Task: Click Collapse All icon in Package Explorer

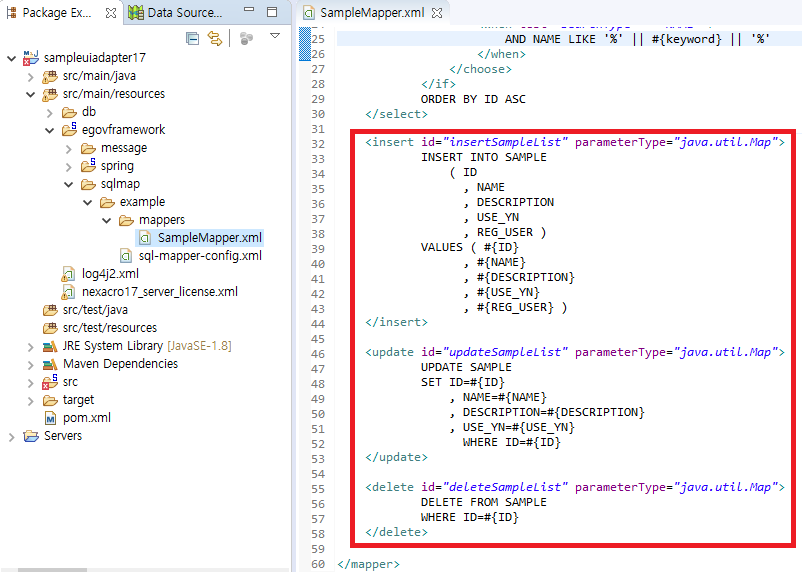Action: click(192, 38)
